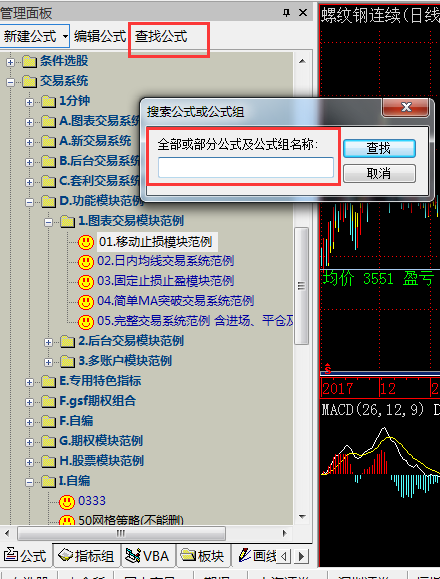The width and height of the screenshot is (440, 579).
Task: Click the tree panel vertical scrollbar thumb
Action: (x=302, y=286)
